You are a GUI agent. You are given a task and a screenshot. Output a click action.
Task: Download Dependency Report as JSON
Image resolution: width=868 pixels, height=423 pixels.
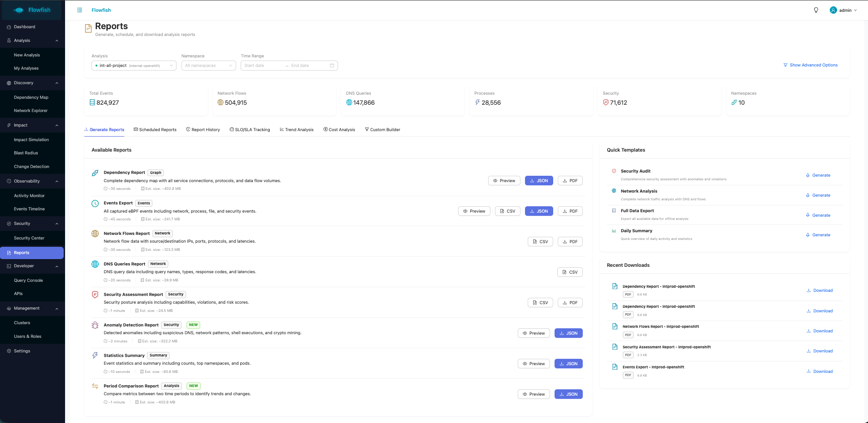(539, 181)
